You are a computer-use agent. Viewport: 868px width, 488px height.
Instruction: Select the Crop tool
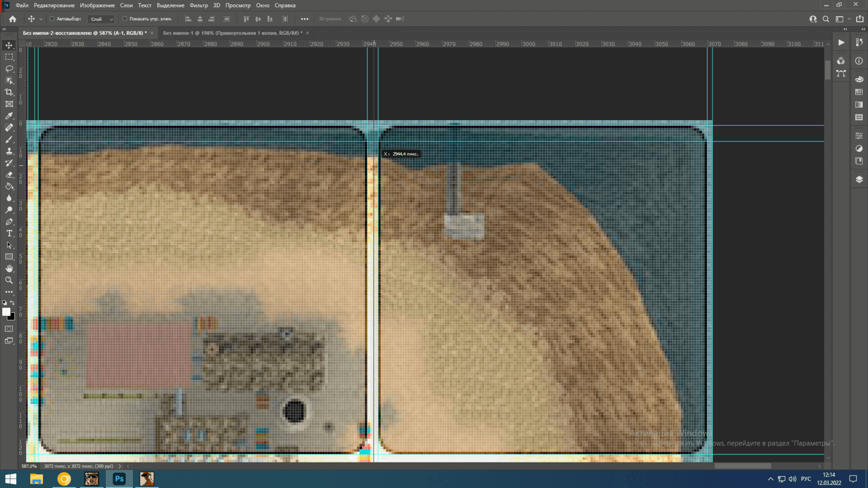(9, 92)
